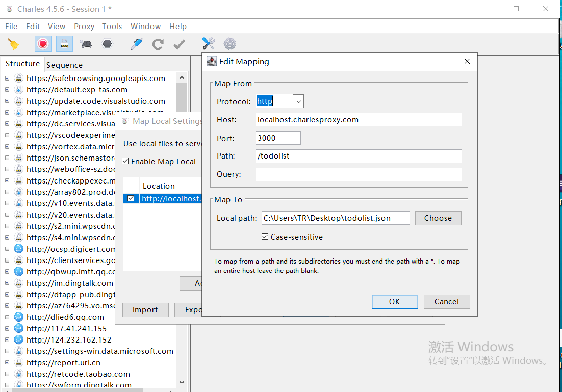This screenshot has height=392, width=562.
Task: Click the broom Clear Session icon
Action: point(13,44)
